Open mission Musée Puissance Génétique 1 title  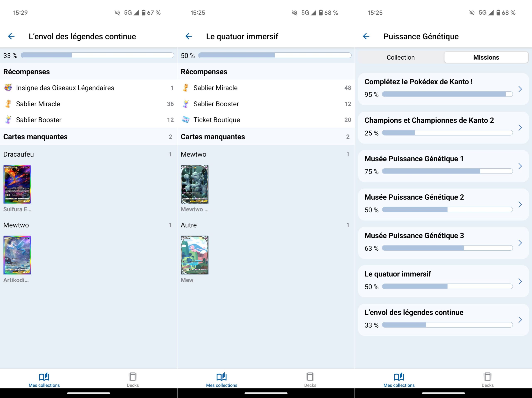[x=414, y=159]
